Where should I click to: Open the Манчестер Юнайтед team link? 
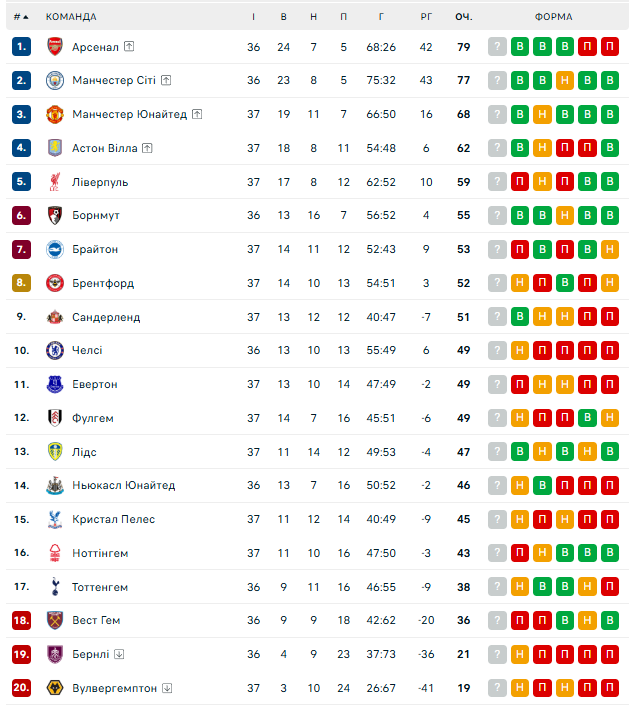(x=129, y=114)
